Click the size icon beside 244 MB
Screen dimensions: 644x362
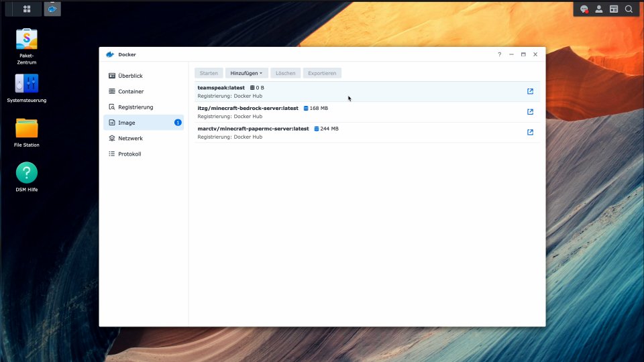click(316, 129)
